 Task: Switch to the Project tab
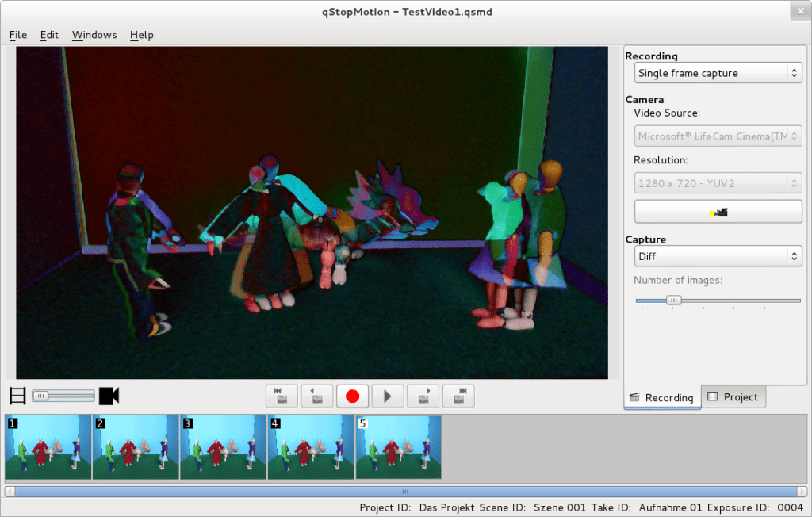[733, 396]
